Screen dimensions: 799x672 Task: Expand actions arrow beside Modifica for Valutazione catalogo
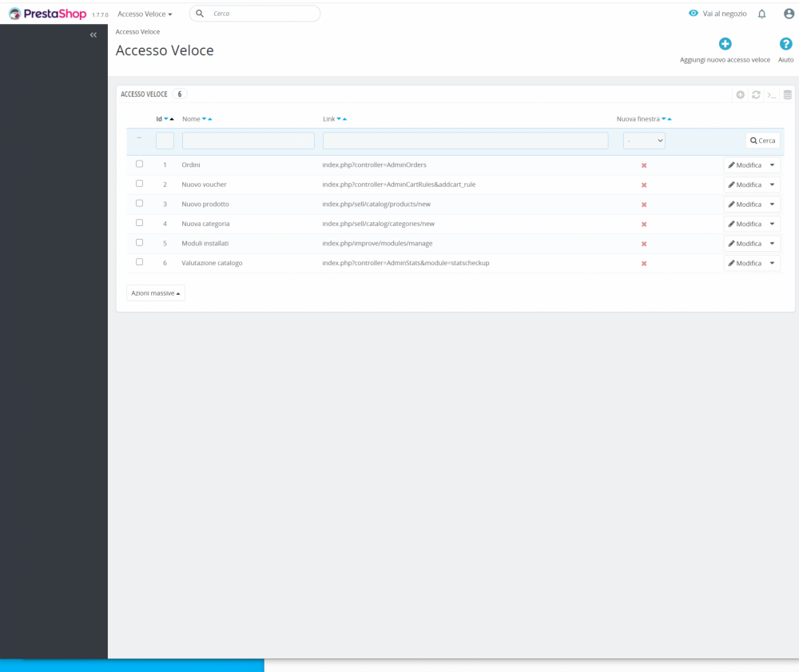point(773,263)
